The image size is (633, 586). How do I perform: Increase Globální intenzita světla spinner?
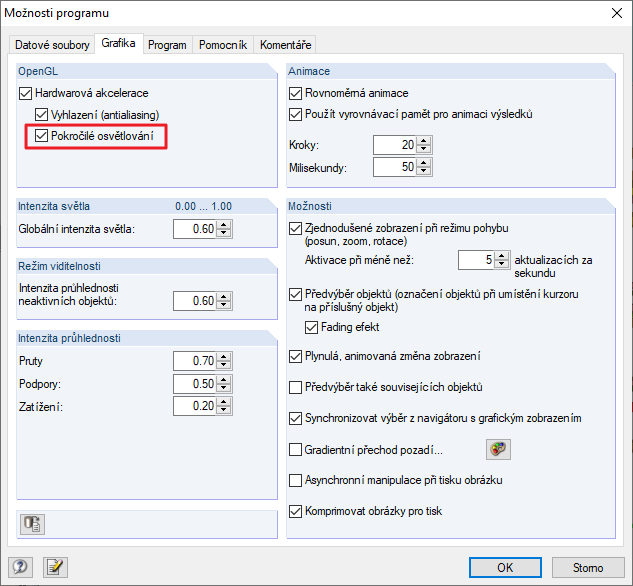coord(224,225)
